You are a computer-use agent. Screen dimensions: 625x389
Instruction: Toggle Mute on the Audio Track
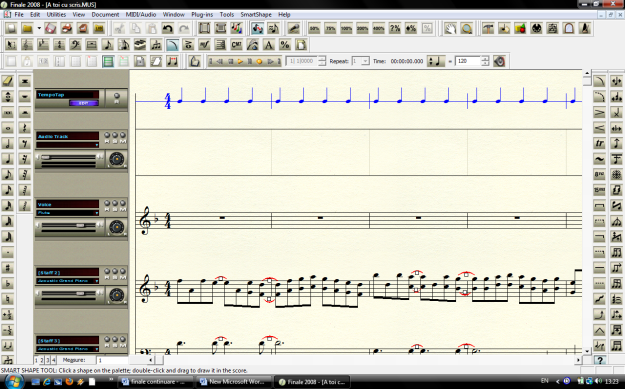pos(123,136)
